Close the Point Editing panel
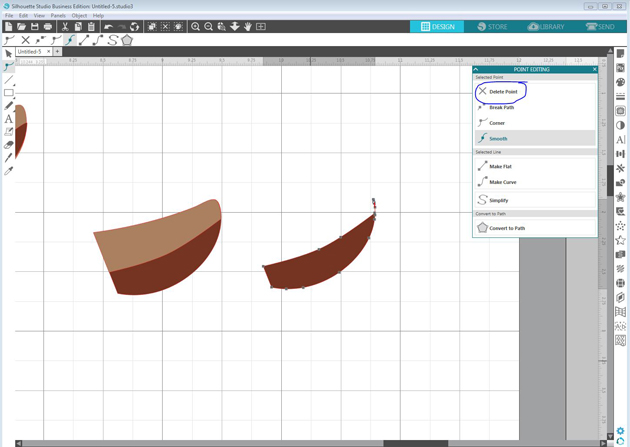Image resolution: width=630 pixels, height=447 pixels. 595,69
